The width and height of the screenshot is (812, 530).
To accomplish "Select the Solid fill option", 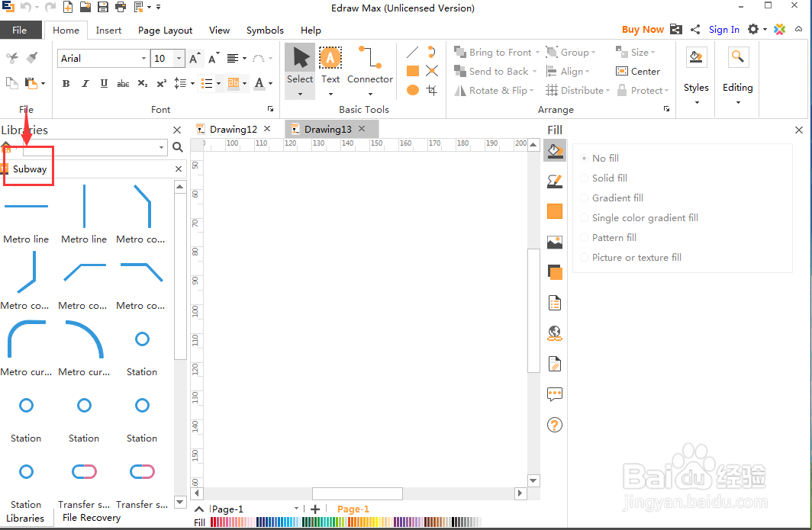I will pos(604,178).
